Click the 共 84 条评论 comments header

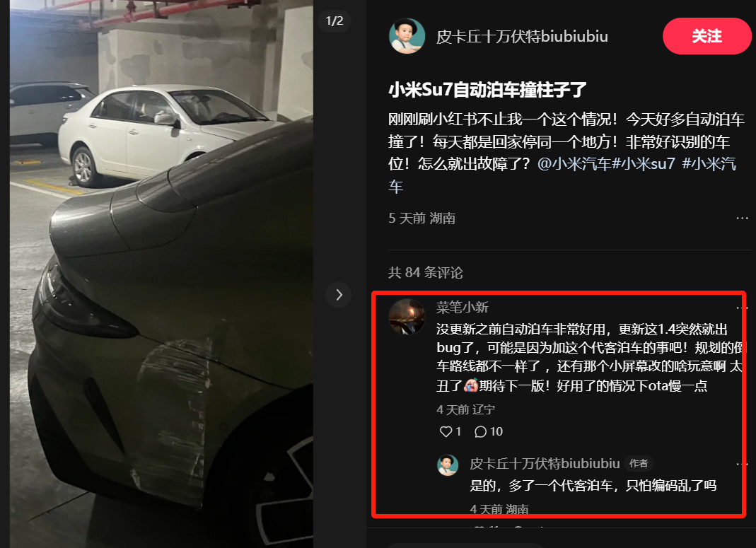[x=426, y=273]
